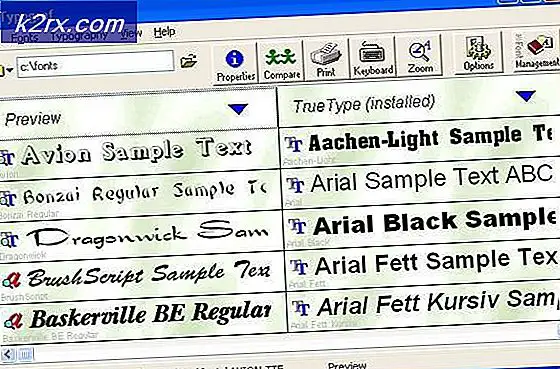Screen dimensions: 560x369
Task: Open the folder list dropdown beside path field
Action: point(5,71)
